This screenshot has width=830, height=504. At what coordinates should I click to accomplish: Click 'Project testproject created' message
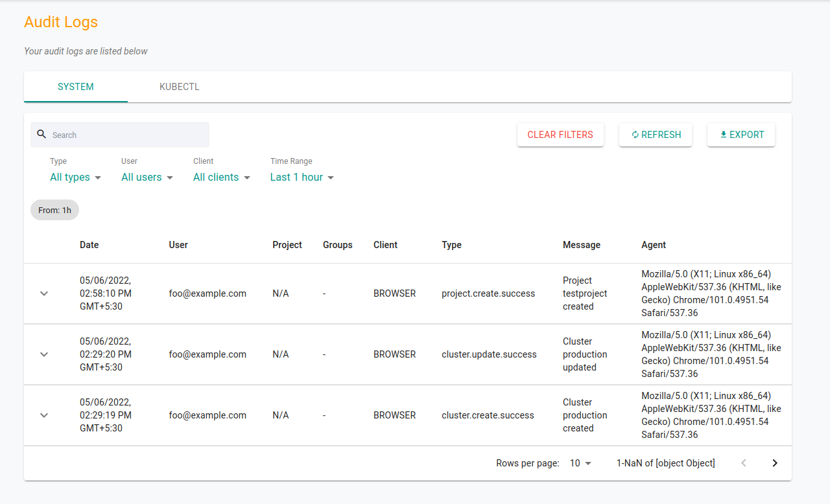pos(585,293)
